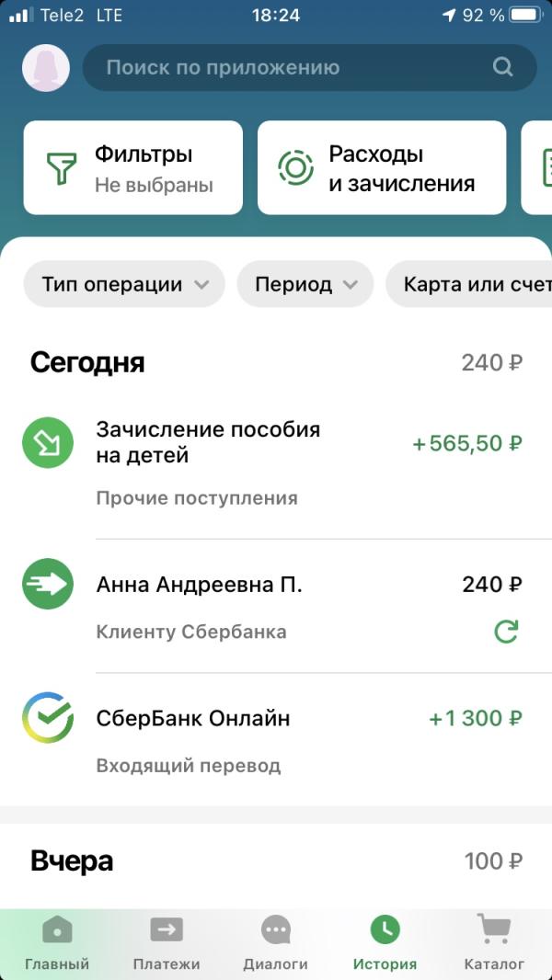Screen dimensions: 552x980
Task: Open the Фильтры funnel icon
Action: coord(62,167)
